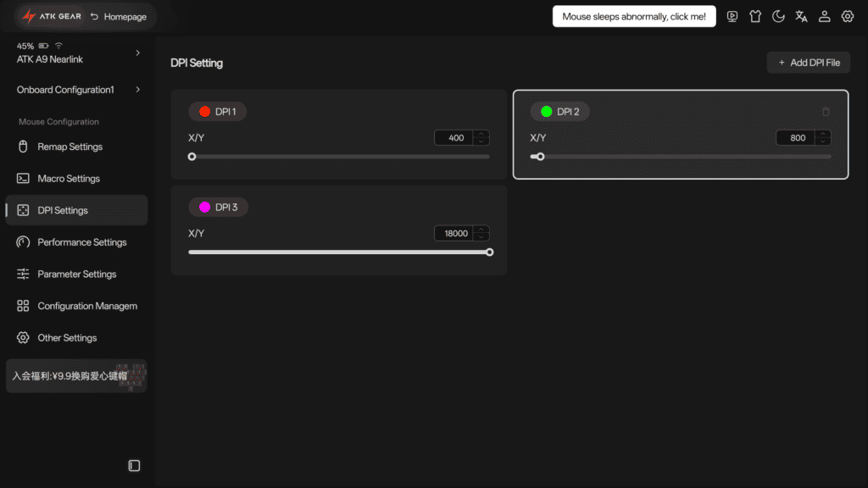Open DPI 1 red color swatch
The width and height of the screenshot is (868, 488).
[x=205, y=112]
